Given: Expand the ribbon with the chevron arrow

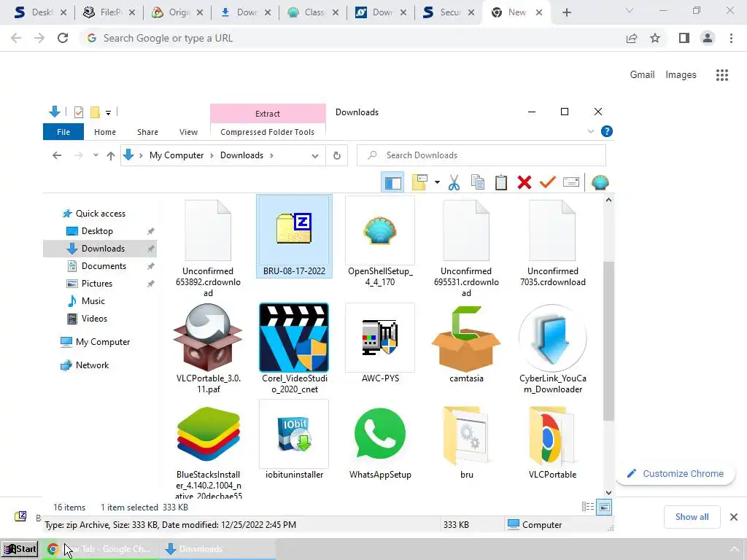Looking at the screenshot, I should point(591,131).
